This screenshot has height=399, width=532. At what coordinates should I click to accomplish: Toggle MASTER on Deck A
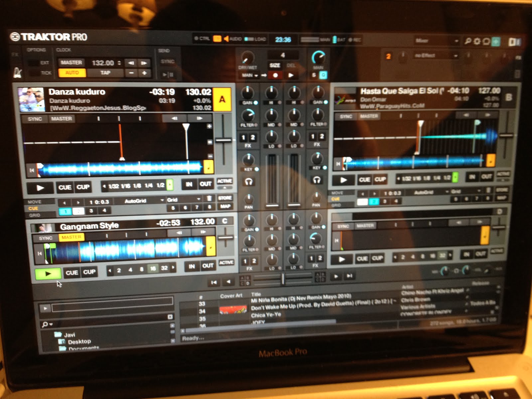[x=62, y=119]
